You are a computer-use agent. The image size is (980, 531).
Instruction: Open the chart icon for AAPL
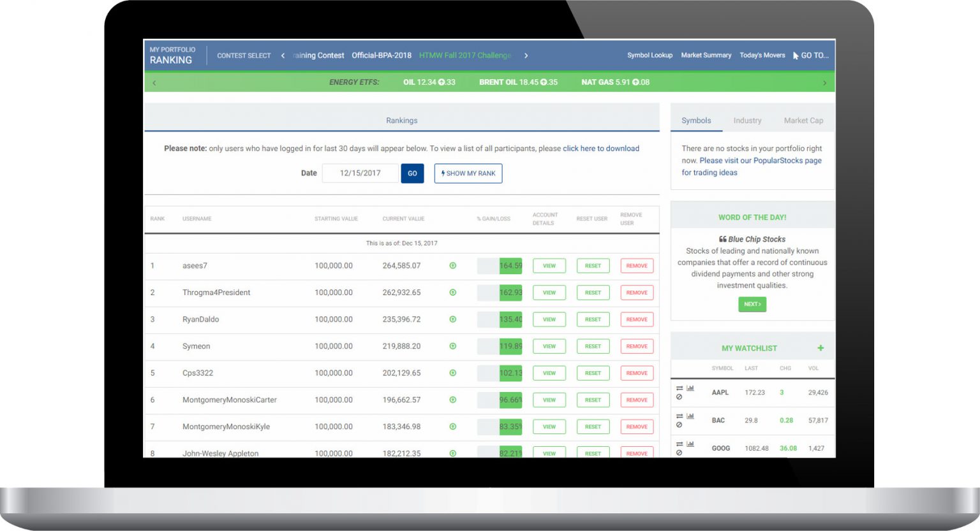[690, 388]
